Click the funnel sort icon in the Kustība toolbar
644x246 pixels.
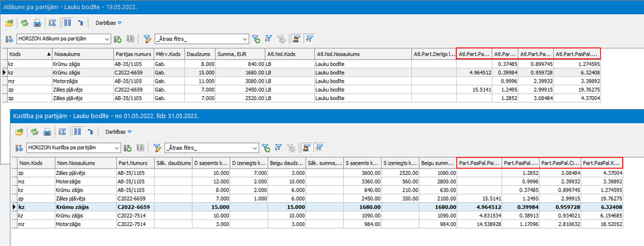click(x=279, y=148)
